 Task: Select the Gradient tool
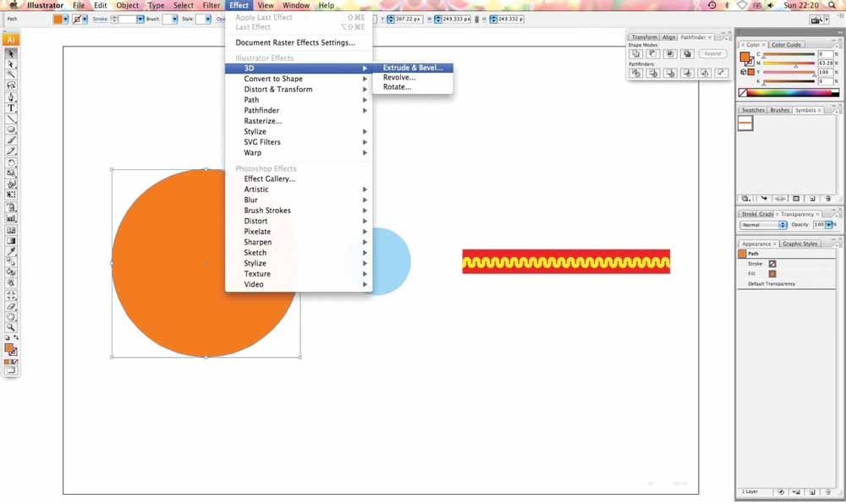(11, 240)
